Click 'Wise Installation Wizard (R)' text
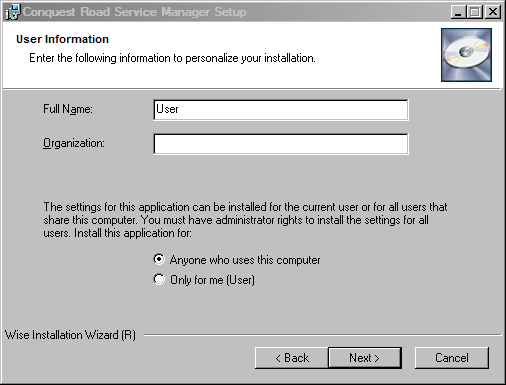The image size is (506, 385). coord(70,335)
